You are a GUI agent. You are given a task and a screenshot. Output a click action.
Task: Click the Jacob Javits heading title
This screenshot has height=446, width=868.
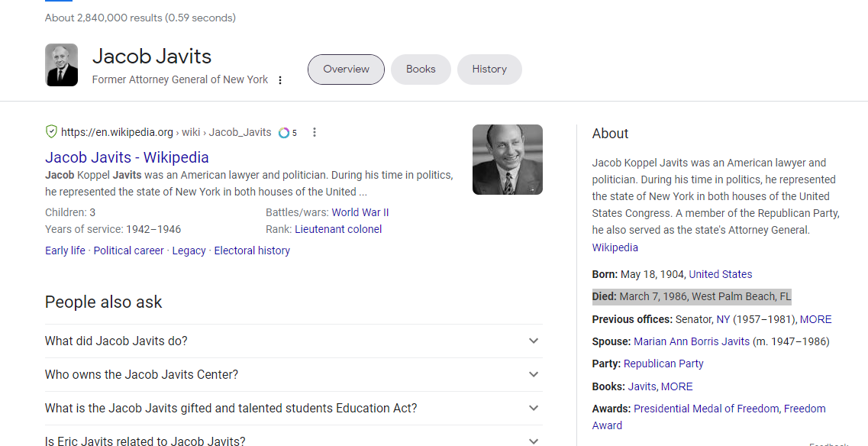[x=152, y=57]
